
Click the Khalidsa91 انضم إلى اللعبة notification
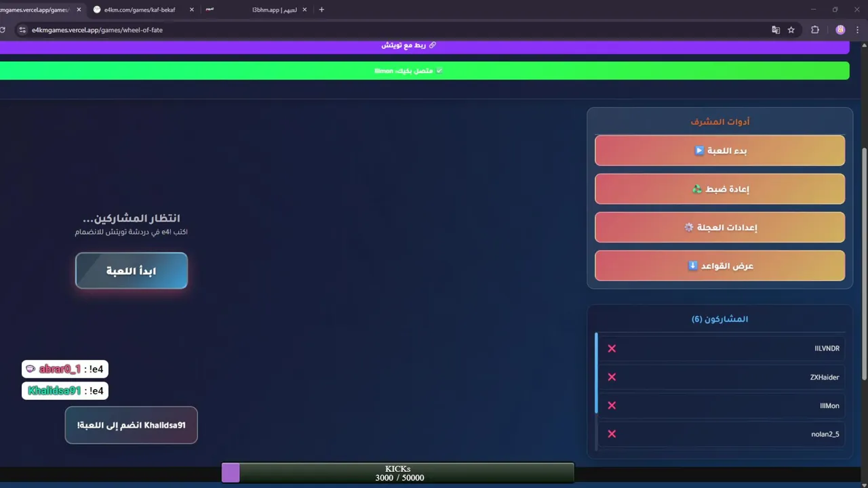pos(132,425)
